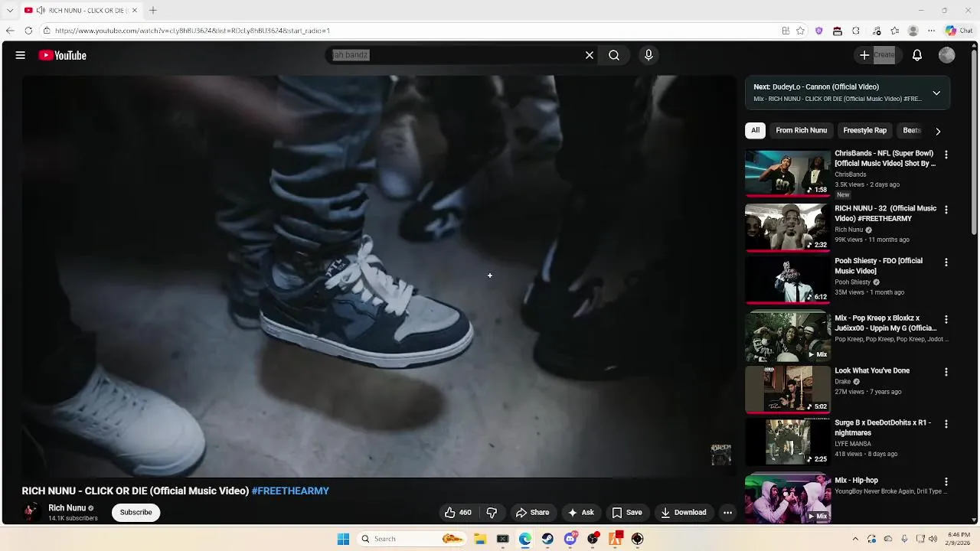Select the All filter chip
The width and height of the screenshot is (980, 551).
coord(755,130)
